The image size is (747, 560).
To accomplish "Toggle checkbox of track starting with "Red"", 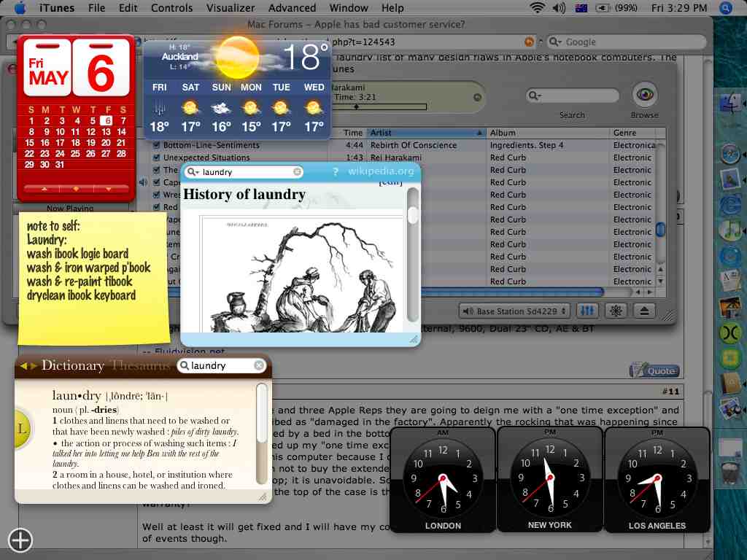I will click(x=156, y=206).
